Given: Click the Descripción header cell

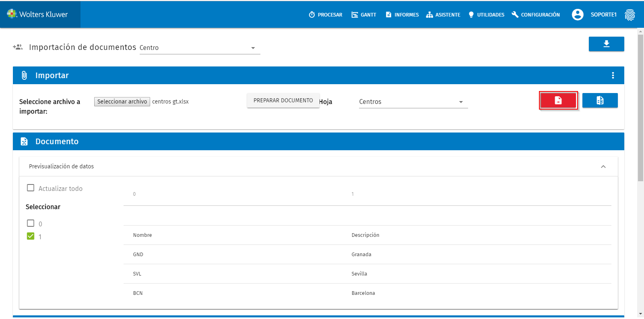Looking at the screenshot, I should [x=365, y=235].
